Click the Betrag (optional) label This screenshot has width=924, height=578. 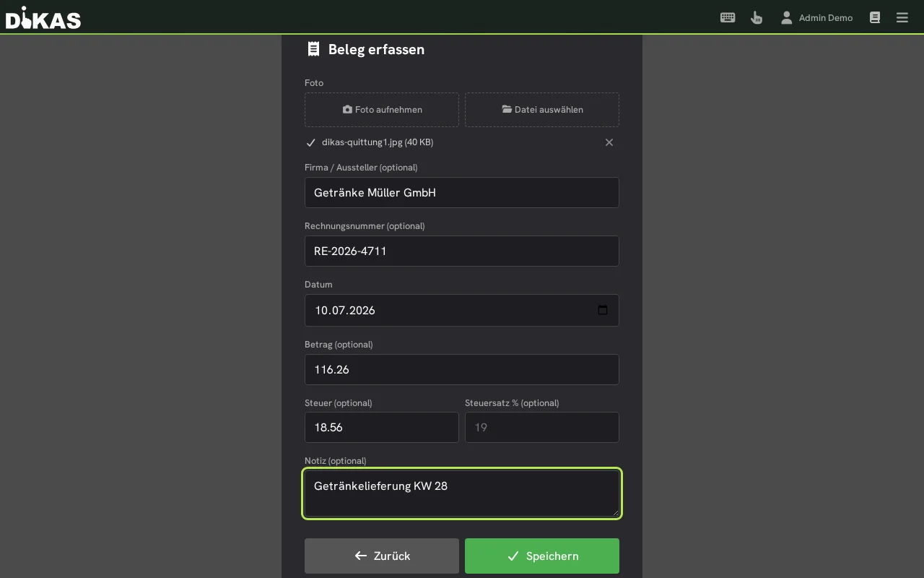pos(339,345)
